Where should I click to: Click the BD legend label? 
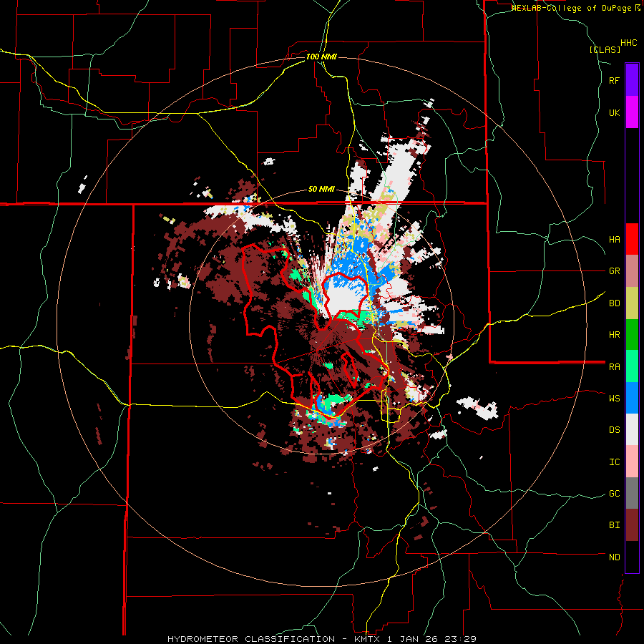[x=615, y=303]
